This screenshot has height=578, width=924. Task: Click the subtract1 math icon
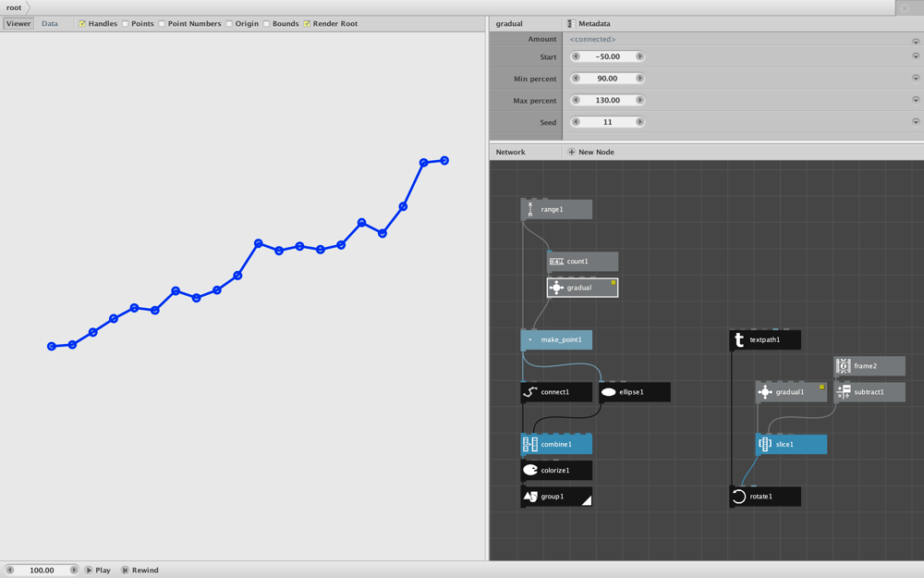(844, 392)
